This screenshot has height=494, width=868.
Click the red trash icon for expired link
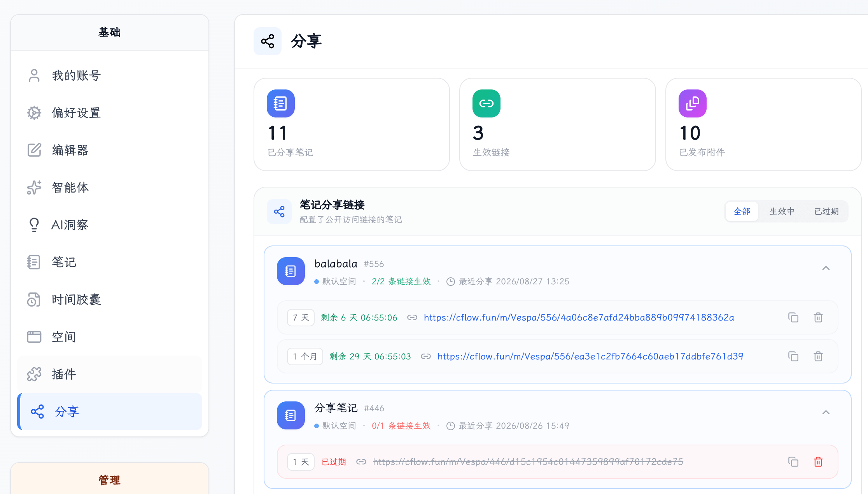click(x=818, y=462)
